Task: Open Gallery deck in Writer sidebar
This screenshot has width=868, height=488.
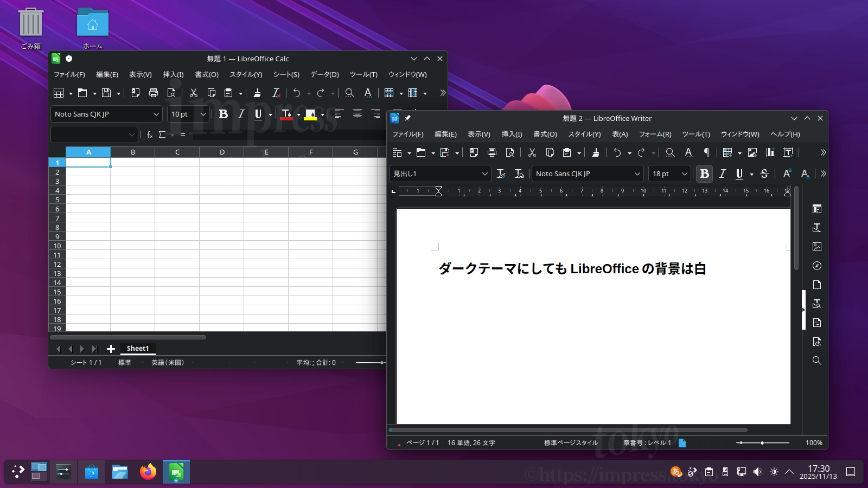Action: pos(817,247)
